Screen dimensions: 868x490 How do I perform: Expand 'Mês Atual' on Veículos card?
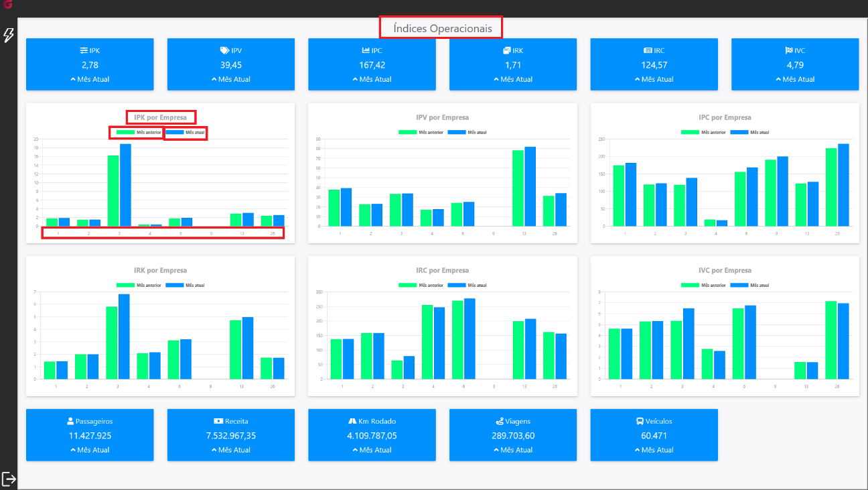click(654, 450)
